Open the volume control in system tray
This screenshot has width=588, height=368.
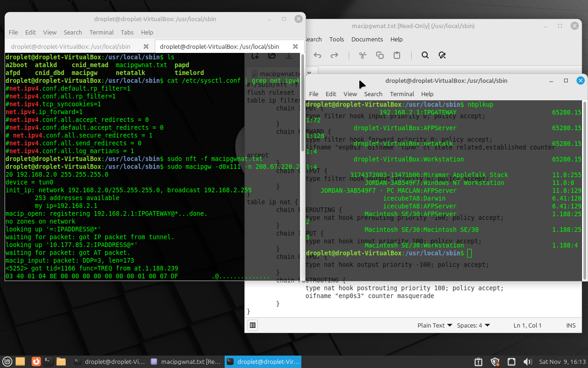(x=528, y=362)
